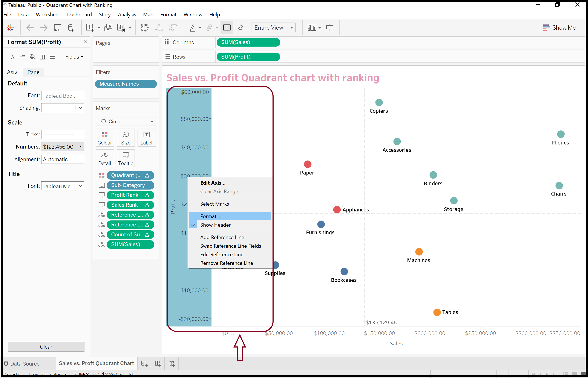Click the Presentation Mode icon
The height and width of the screenshot is (378, 588).
[329, 27]
